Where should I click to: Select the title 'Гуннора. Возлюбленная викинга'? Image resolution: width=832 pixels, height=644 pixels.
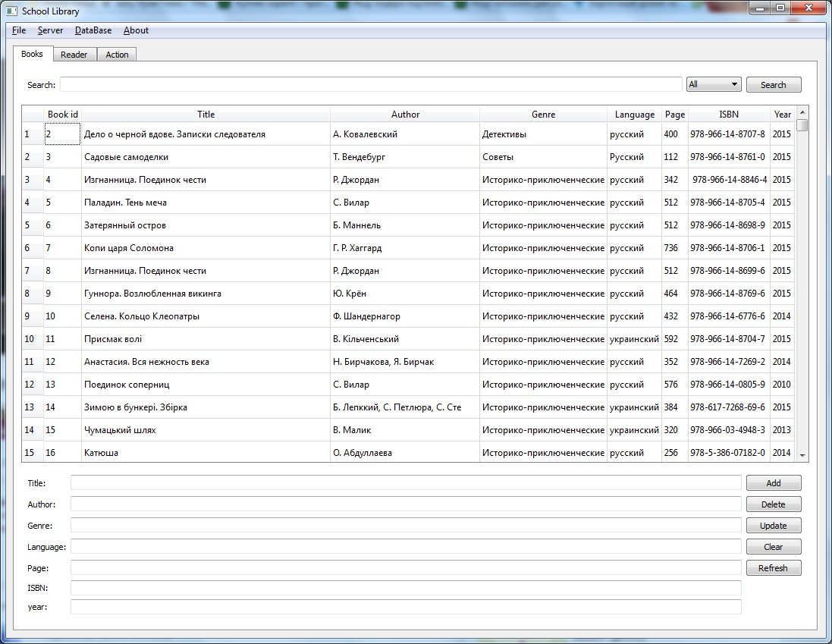click(206, 294)
